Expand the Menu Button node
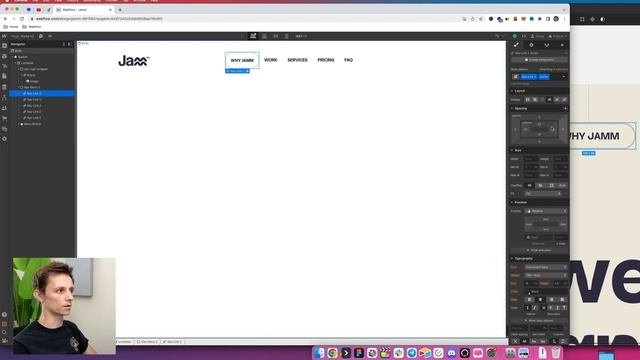This screenshot has height=360, width=640. click(19, 124)
